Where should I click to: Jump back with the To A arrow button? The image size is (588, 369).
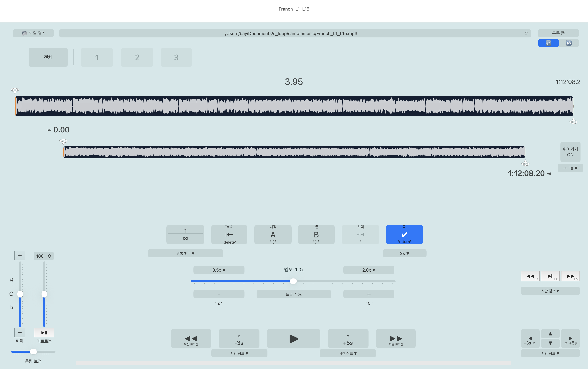pos(229,235)
